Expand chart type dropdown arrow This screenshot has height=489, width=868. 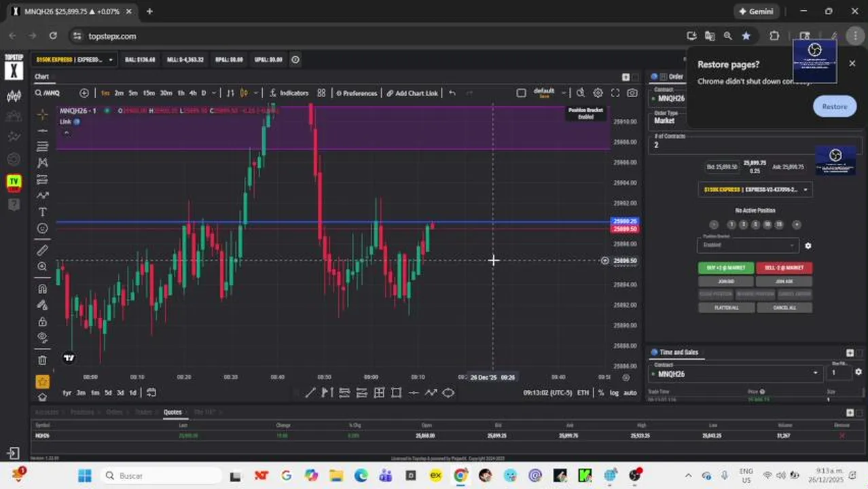tap(255, 93)
